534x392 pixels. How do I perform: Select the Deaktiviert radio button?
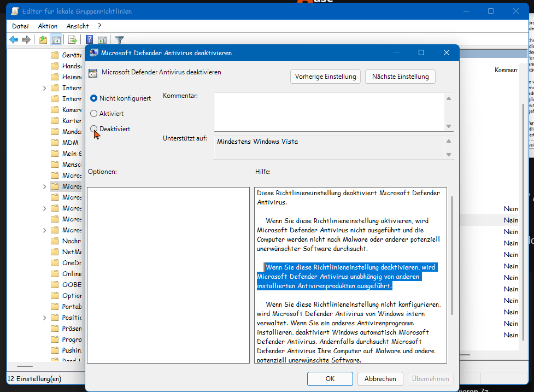[93, 128]
